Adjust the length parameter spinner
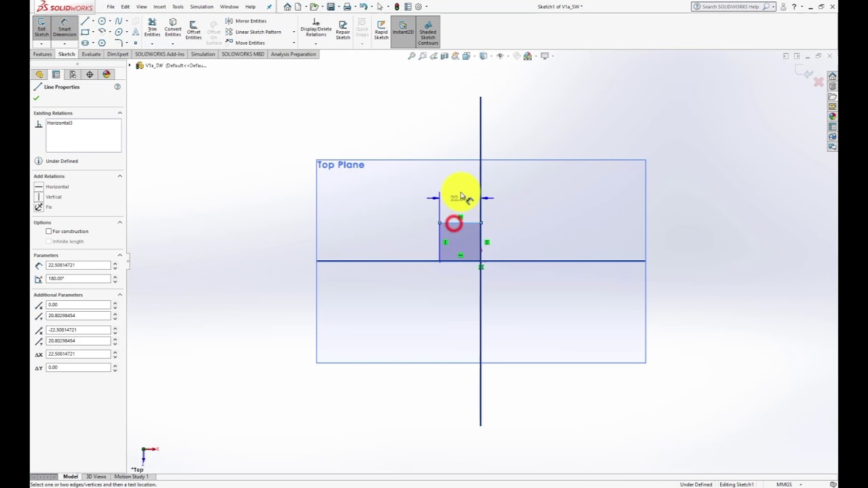 [115, 265]
